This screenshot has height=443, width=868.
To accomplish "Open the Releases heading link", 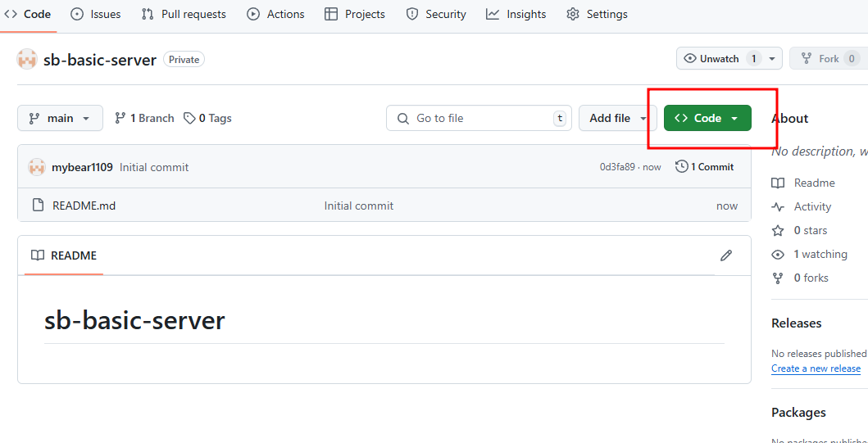I will click(796, 323).
